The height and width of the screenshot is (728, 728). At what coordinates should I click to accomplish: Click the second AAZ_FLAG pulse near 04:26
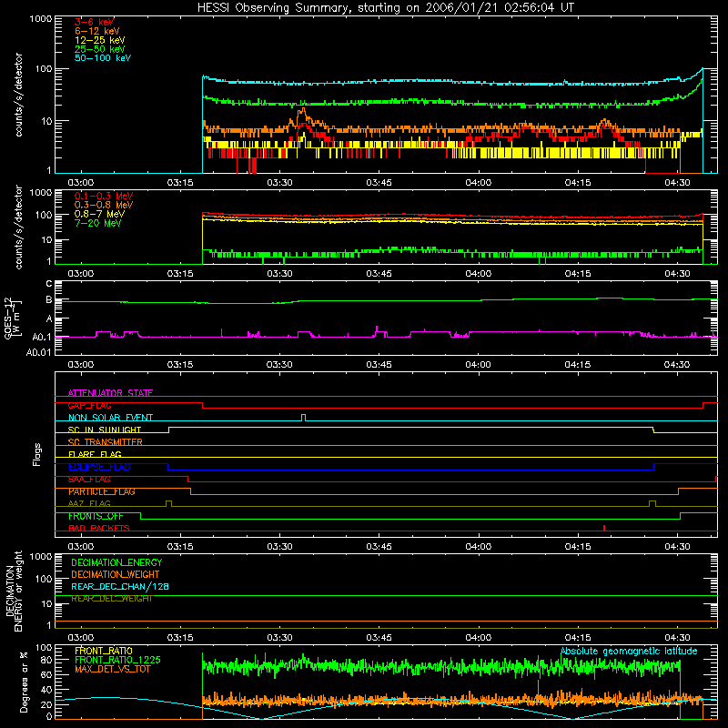(652, 504)
